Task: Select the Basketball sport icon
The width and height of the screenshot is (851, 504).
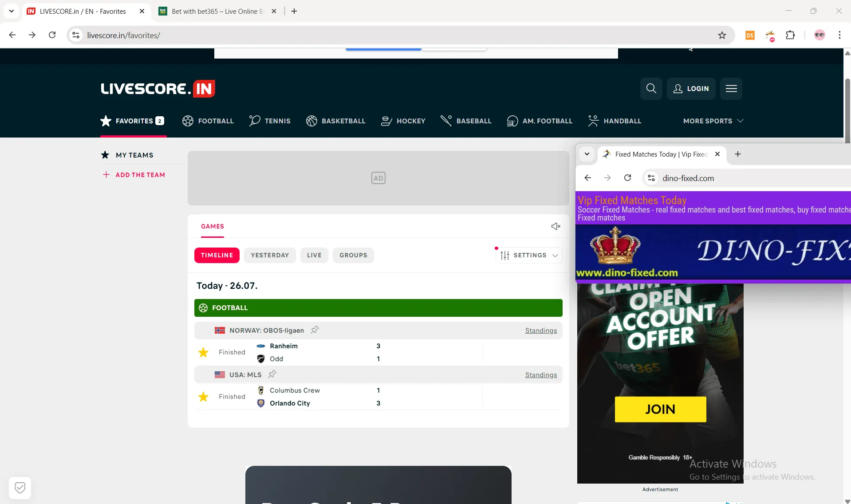Action: click(311, 121)
